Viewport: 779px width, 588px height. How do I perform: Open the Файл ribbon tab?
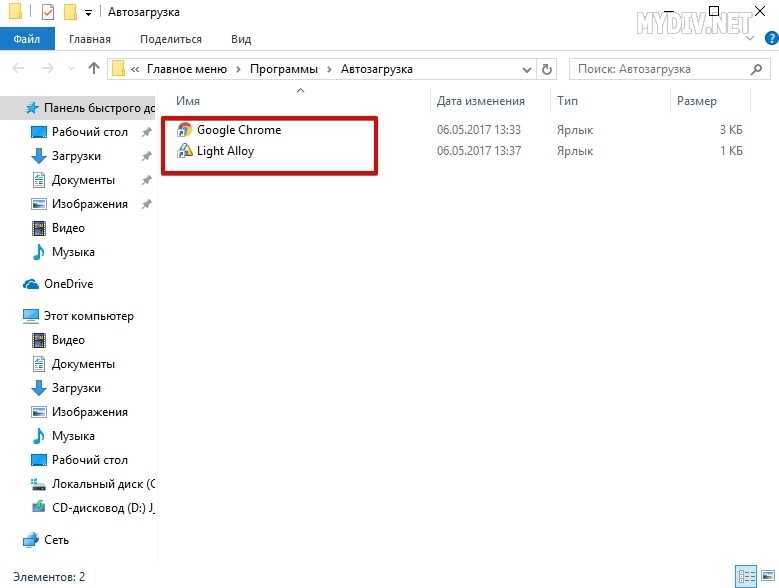pos(27,39)
